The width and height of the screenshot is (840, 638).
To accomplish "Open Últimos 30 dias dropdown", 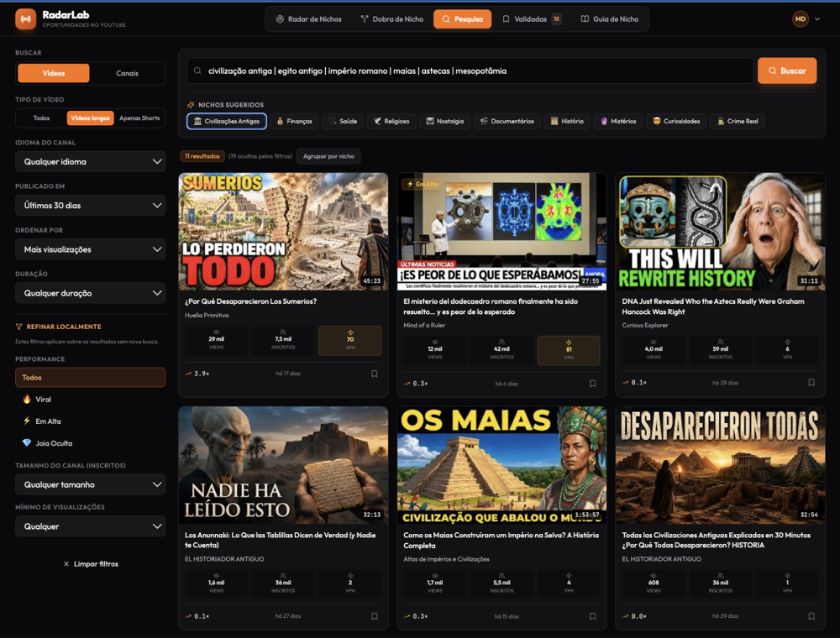I will coord(90,206).
